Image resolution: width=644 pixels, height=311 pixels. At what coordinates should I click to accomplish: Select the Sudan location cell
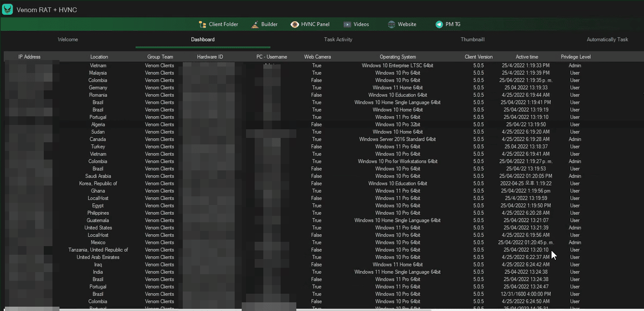tap(98, 132)
